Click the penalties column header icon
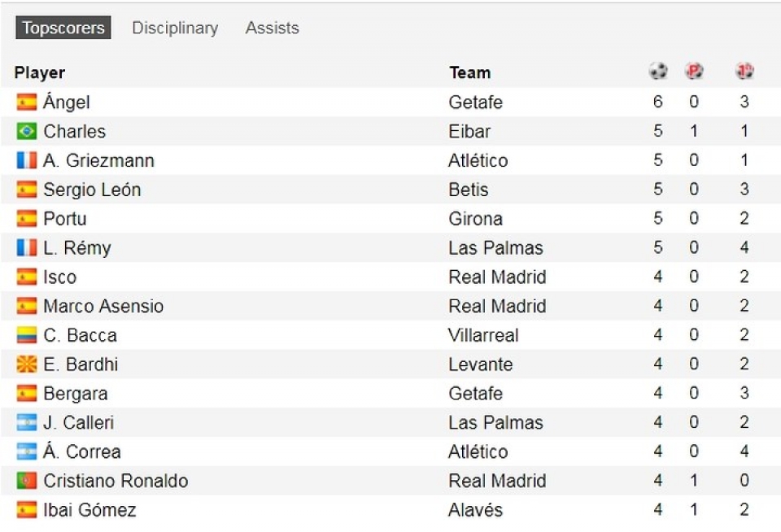781x532 pixels. coord(694,72)
